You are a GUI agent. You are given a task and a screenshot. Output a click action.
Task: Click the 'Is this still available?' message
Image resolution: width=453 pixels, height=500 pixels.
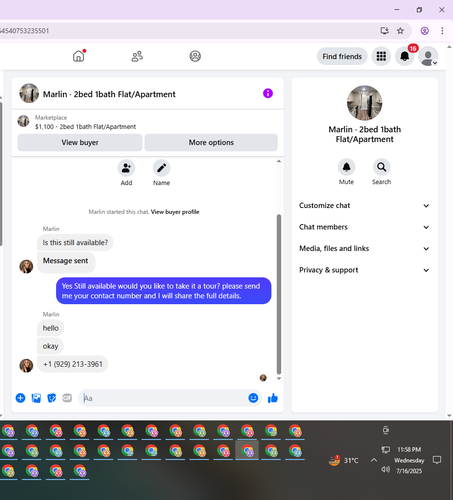pyautogui.click(x=75, y=242)
